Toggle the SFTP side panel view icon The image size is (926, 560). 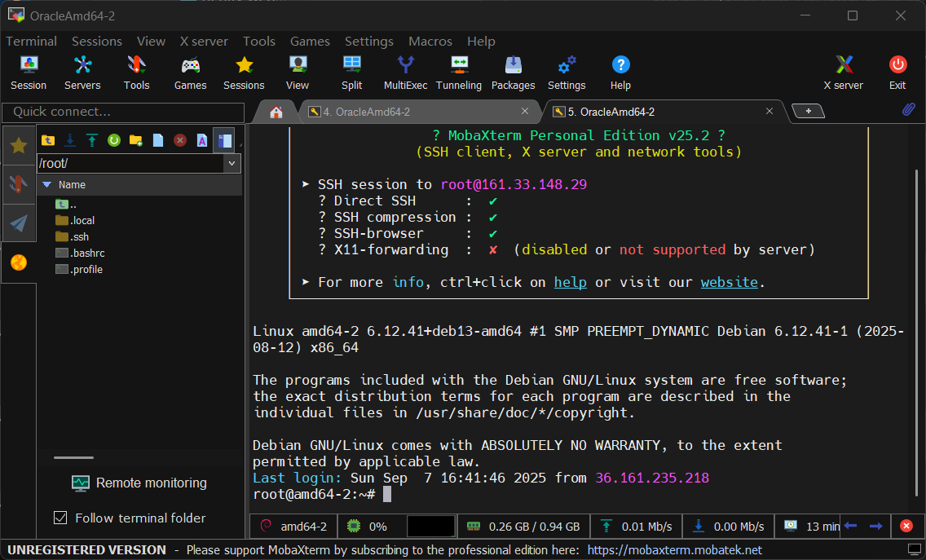click(224, 140)
